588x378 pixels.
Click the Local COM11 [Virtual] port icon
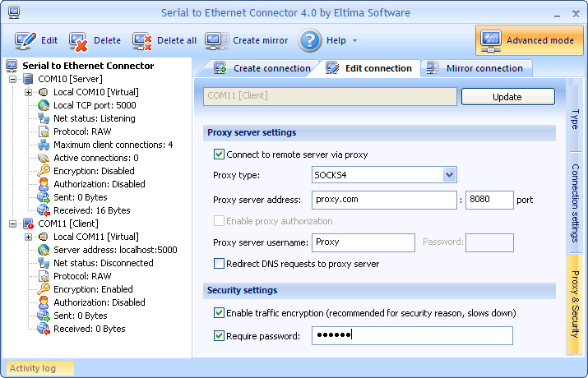(x=44, y=237)
